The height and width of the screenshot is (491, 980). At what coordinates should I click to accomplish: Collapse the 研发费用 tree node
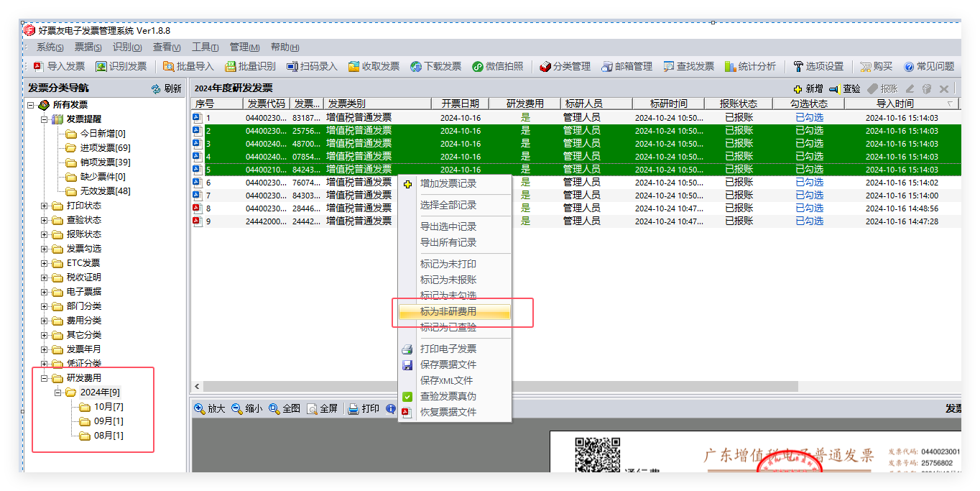coord(45,378)
